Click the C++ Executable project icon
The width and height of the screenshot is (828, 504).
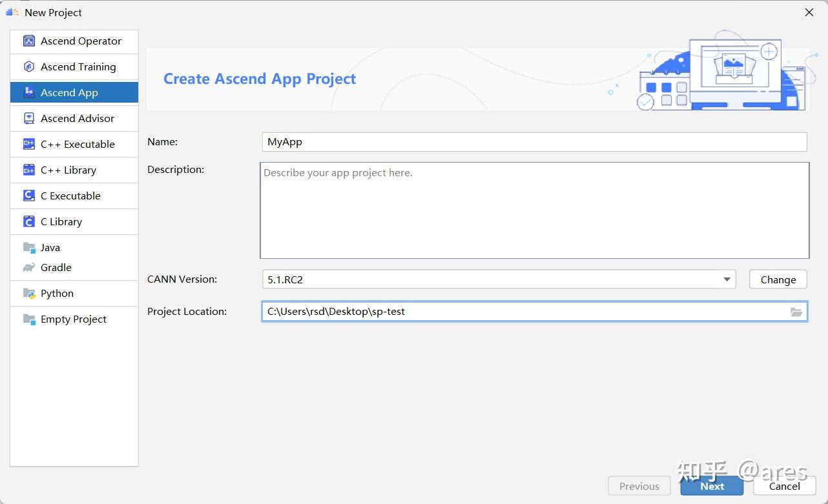click(x=28, y=145)
